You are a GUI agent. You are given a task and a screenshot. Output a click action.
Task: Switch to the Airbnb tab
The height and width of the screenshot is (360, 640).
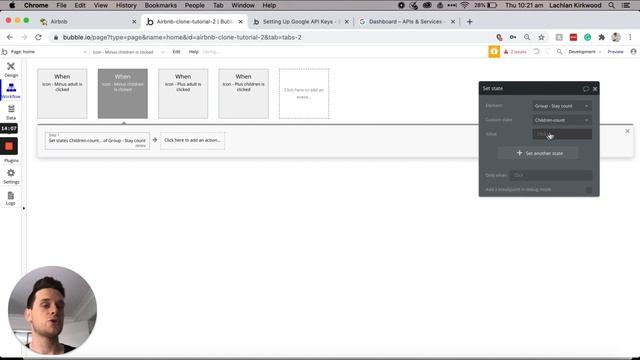tap(88, 22)
